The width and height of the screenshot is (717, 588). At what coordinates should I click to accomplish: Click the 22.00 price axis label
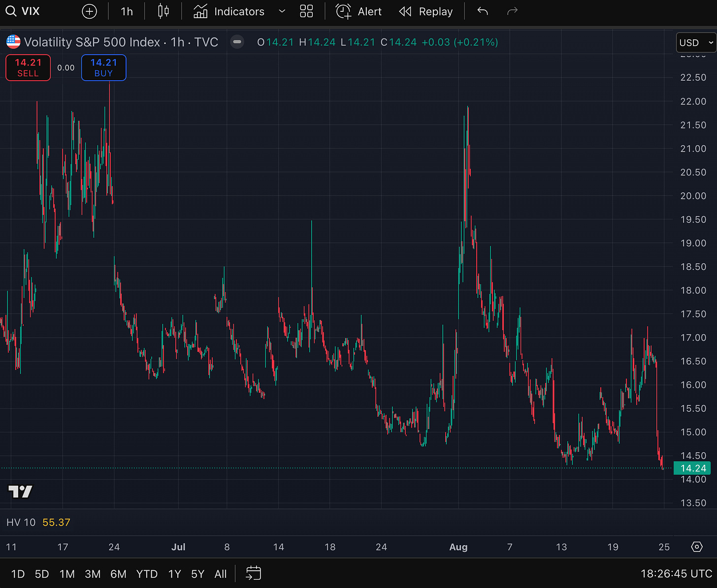693,101
